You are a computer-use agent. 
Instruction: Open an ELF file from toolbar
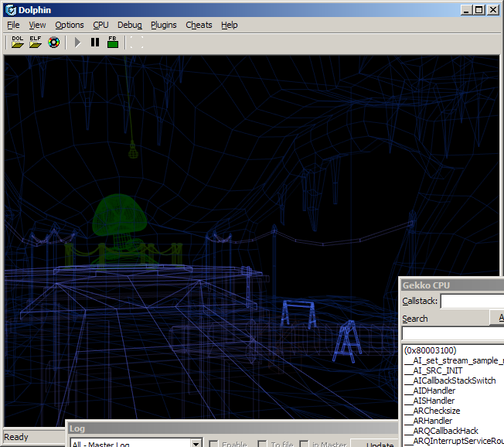coord(36,42)
